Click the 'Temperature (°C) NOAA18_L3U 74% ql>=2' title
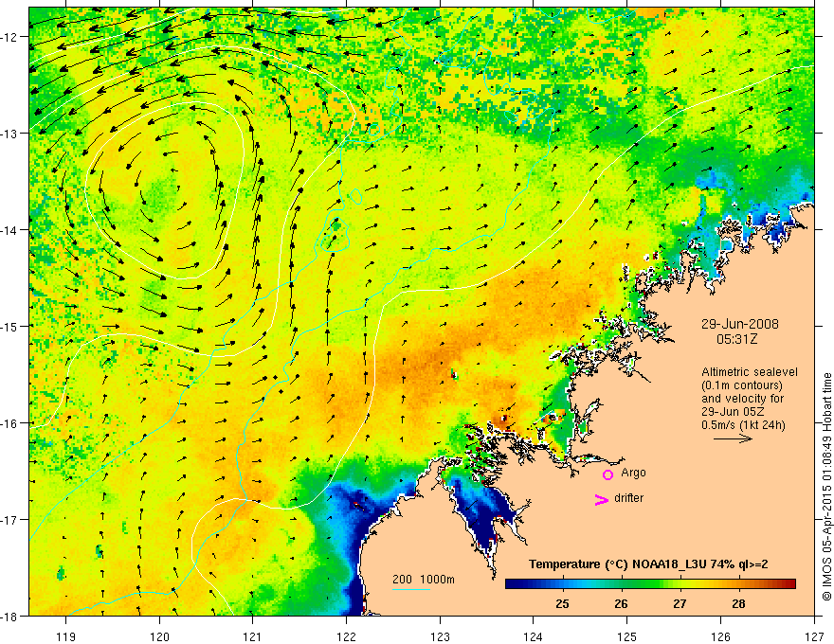 (x=648, y=564)
